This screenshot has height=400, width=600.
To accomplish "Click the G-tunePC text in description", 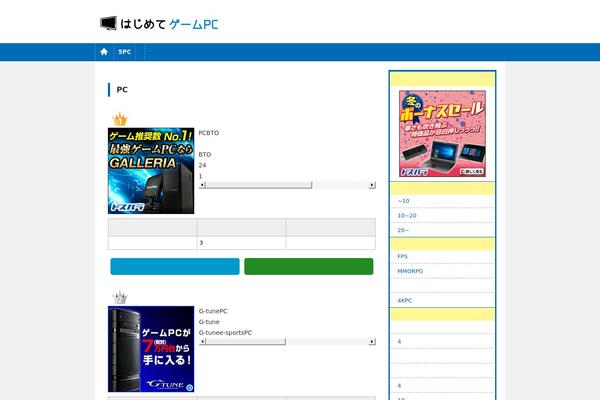I will [x=213, y=311].
